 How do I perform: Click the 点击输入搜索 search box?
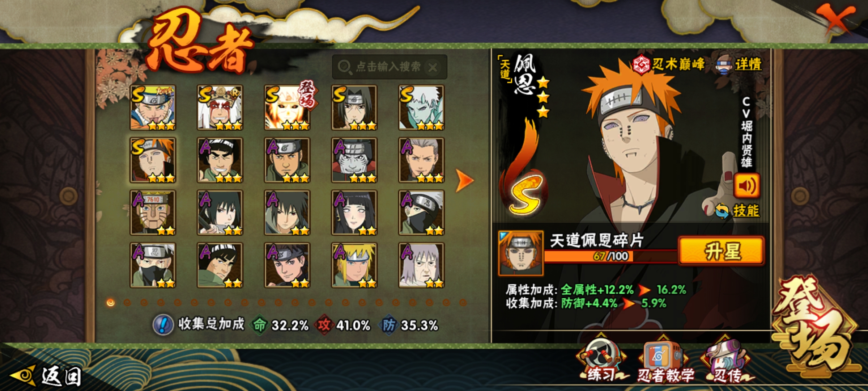[389, 67]
